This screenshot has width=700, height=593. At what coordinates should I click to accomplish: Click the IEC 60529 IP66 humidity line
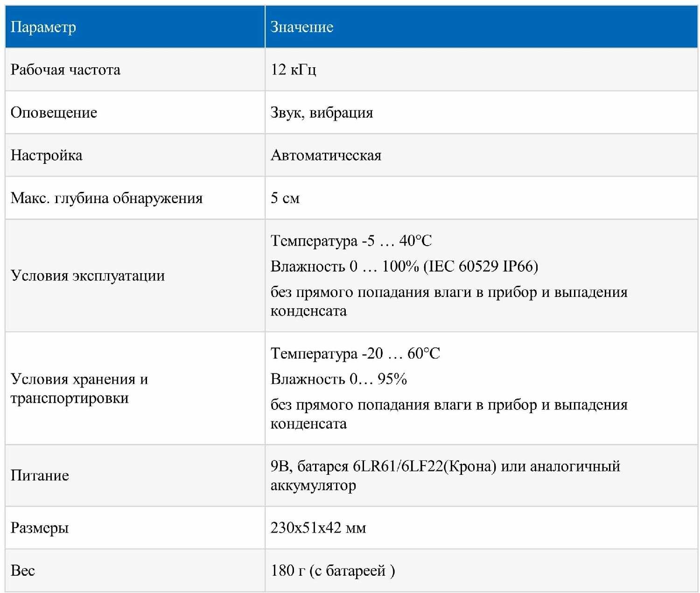point(404,266)
